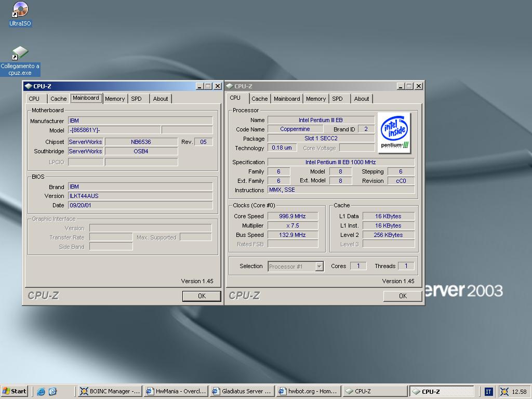Switch to HwMania taskbar window
Image resolution: width=532 pixels, height=399 pixels.
[176, 391]
